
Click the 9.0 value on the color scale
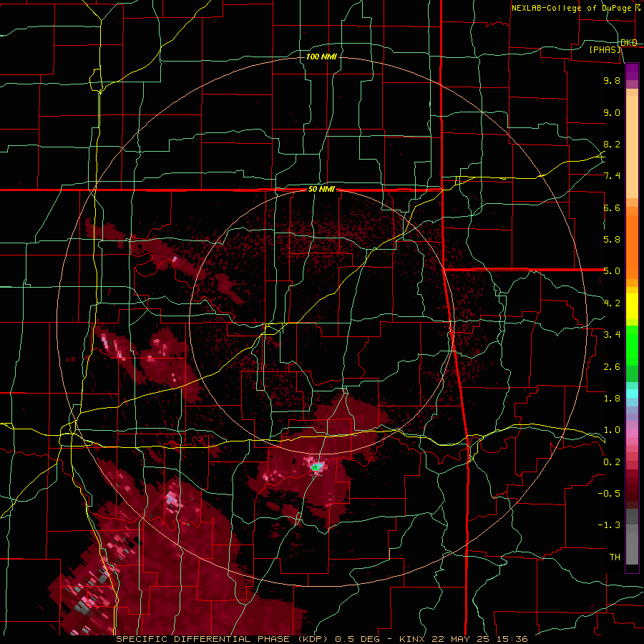pos(612,112)
